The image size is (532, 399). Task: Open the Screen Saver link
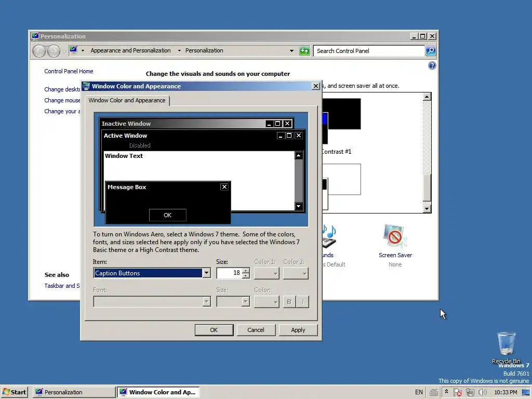395,255
